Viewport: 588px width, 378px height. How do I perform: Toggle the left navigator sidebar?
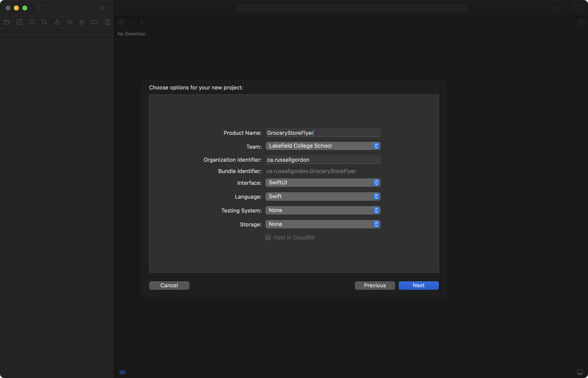[41, 8]
